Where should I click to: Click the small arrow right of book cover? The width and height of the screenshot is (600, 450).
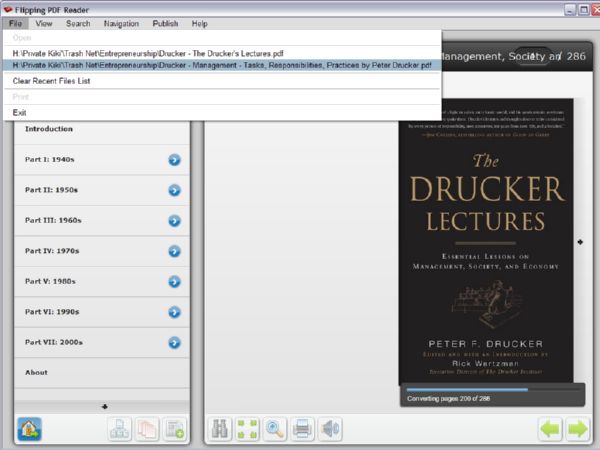(580, 242)
